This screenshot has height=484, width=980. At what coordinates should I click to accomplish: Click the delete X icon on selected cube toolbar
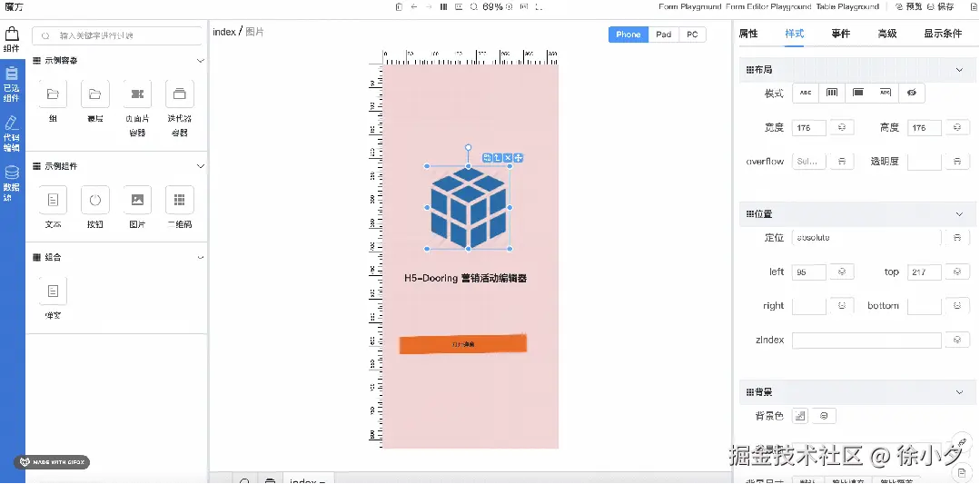tap(508, 158)
